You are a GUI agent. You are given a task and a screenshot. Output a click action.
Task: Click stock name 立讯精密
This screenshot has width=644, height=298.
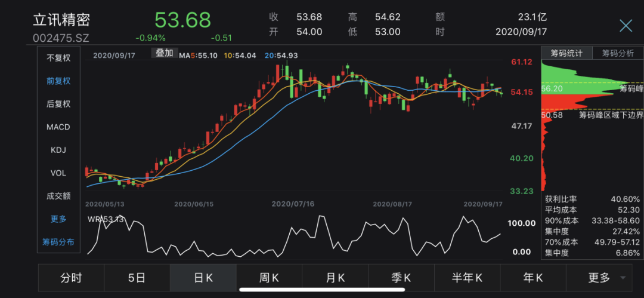tap(61, 20)
